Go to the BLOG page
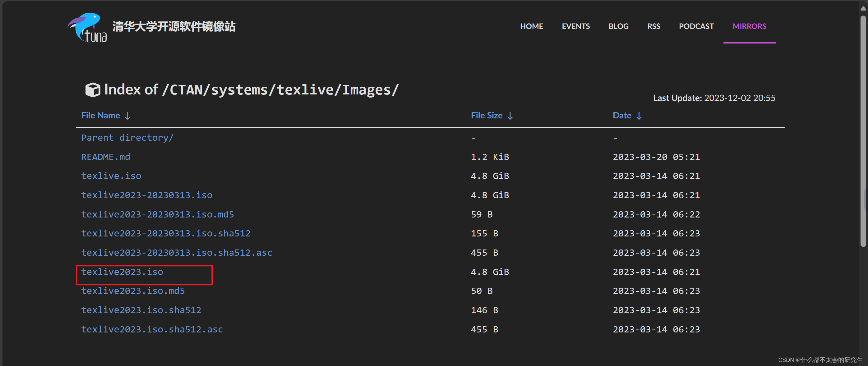Viewport: 868px width, 366px height. tap(618, 26)
